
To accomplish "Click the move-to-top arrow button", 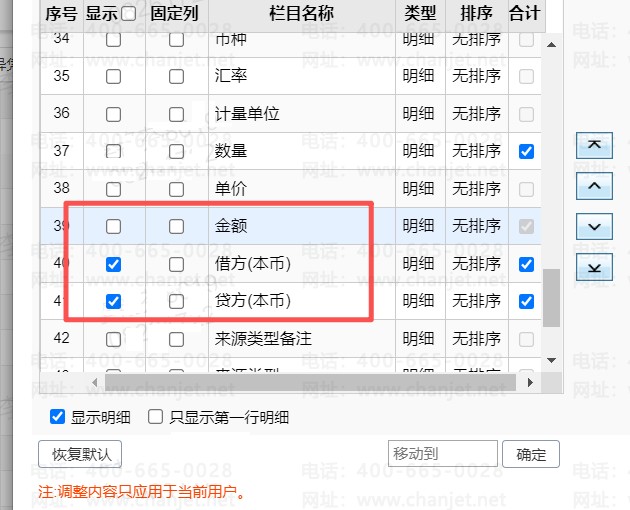I will click(594, 146).
